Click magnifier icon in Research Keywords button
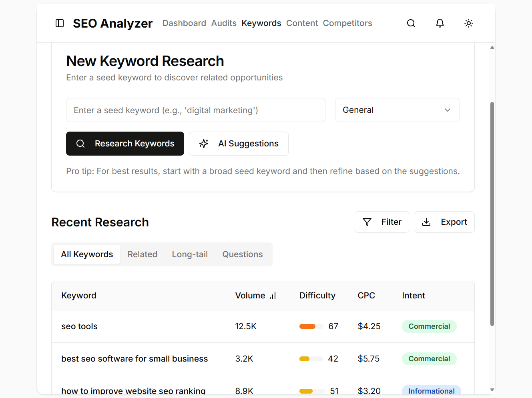This screenshot has height=398, width=532. click(x=80, y=144)
